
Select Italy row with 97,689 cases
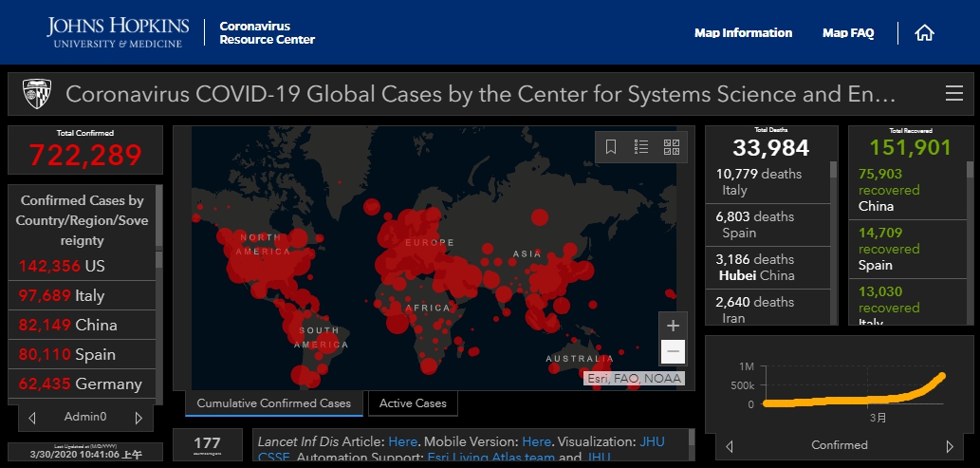tap(82, 295)
